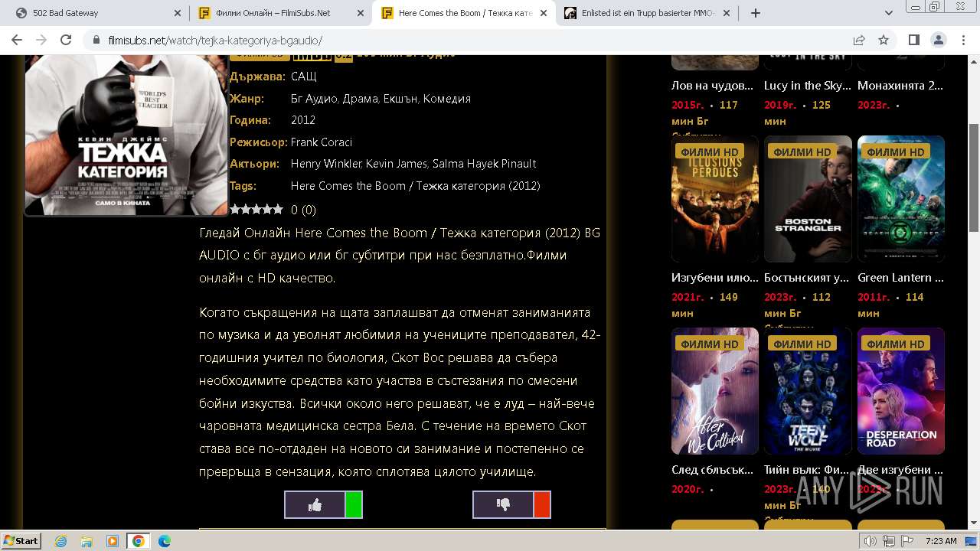Click the Тежка категория movie poster
Viewport: 980px width, 551px height.
(126, 135)
